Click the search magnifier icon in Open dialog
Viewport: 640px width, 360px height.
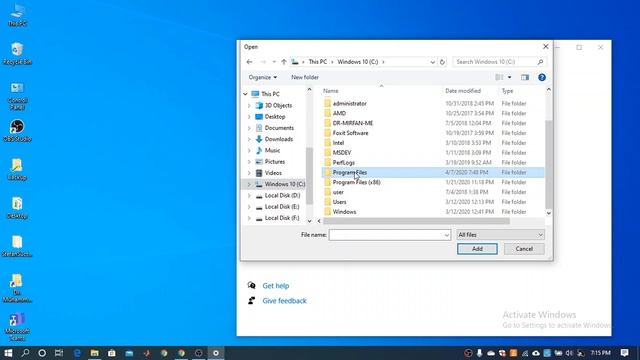pos(540,62)
